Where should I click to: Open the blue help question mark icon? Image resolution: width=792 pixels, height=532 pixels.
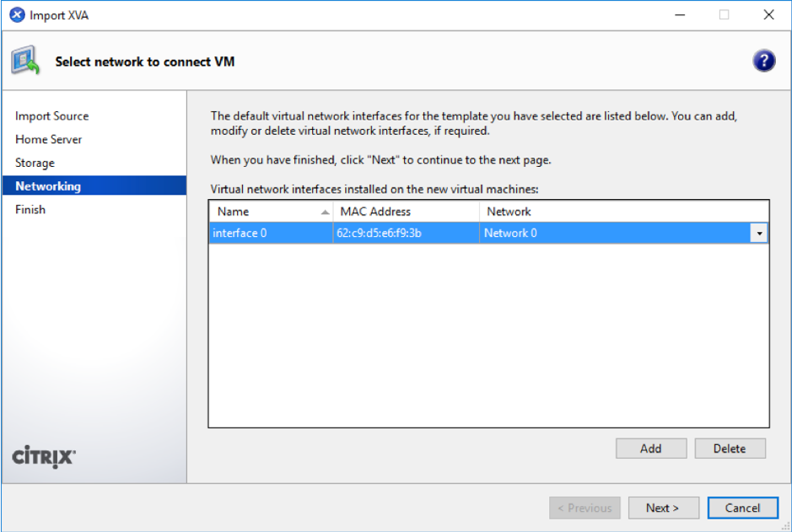763,61
